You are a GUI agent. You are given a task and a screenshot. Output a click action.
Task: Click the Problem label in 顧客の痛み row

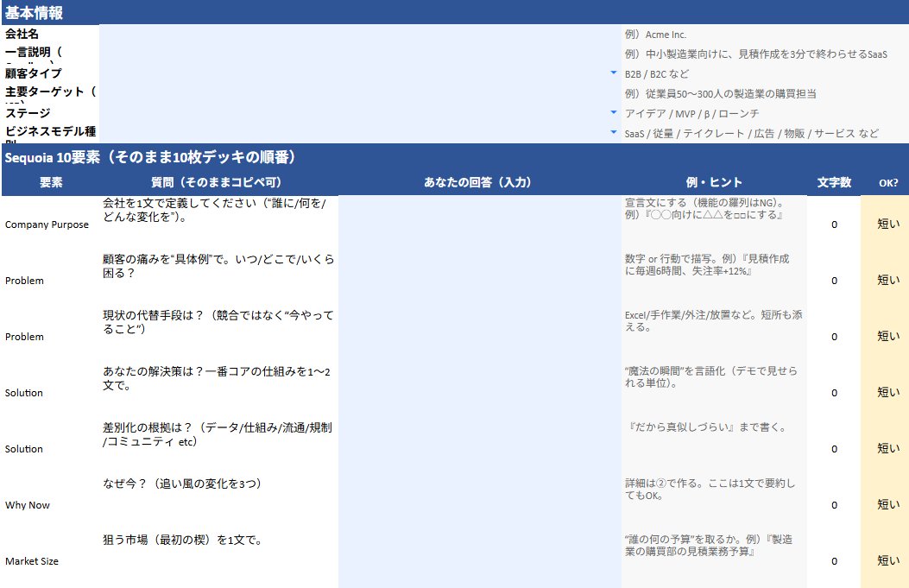50,280
